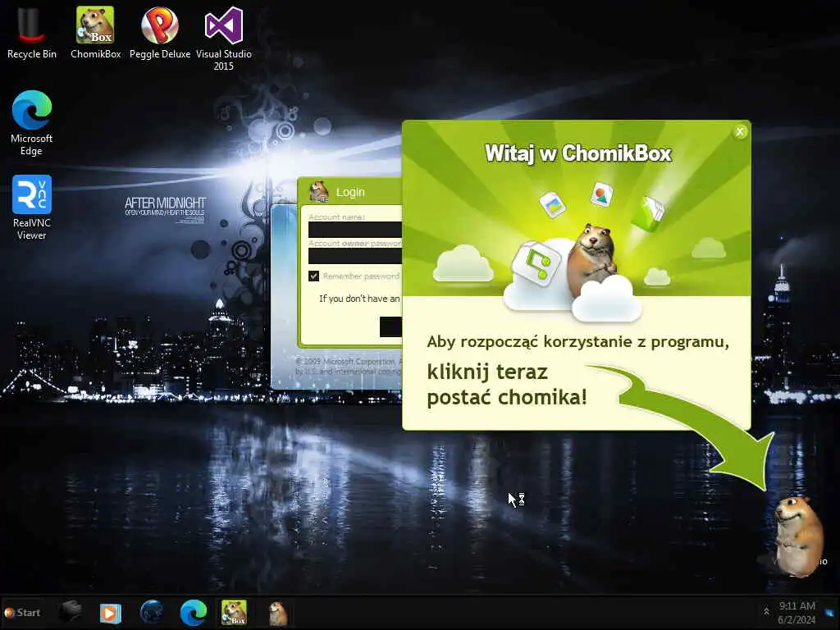840x630 pixels.
Task: Open the Visual Studio 2015 desktop shortcut
Action: [x=224, y=38]
